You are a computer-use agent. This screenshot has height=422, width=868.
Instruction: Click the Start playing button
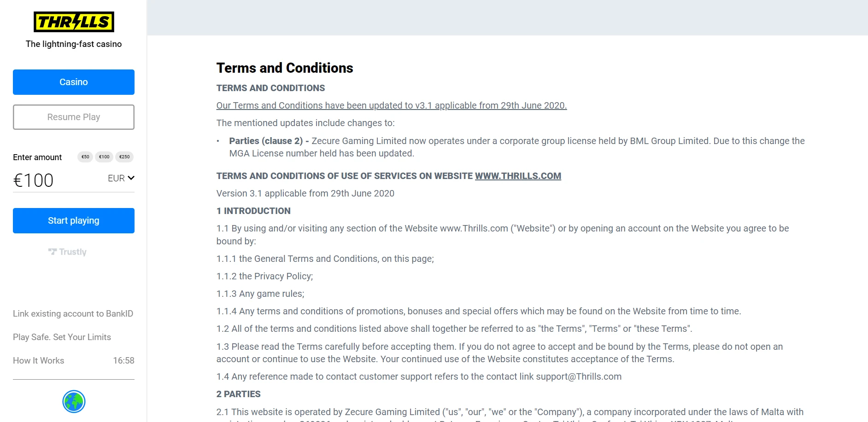tap(74, 220)
